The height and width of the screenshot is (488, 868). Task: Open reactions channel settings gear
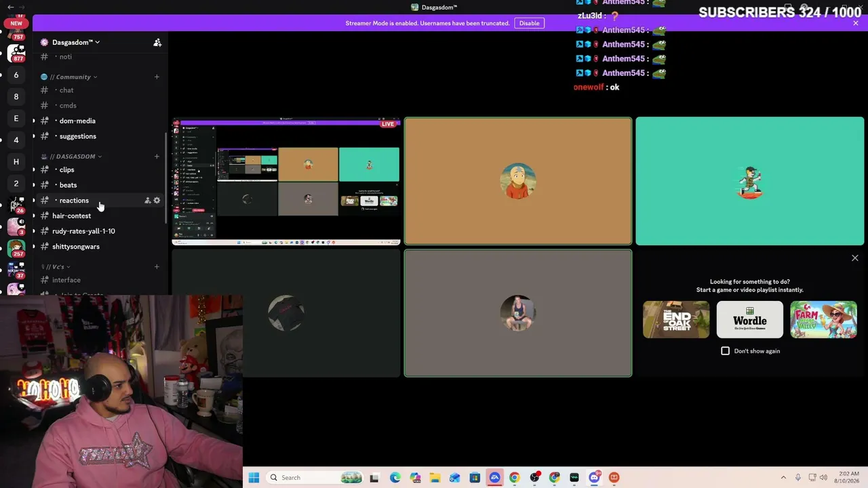coord(157,201)
